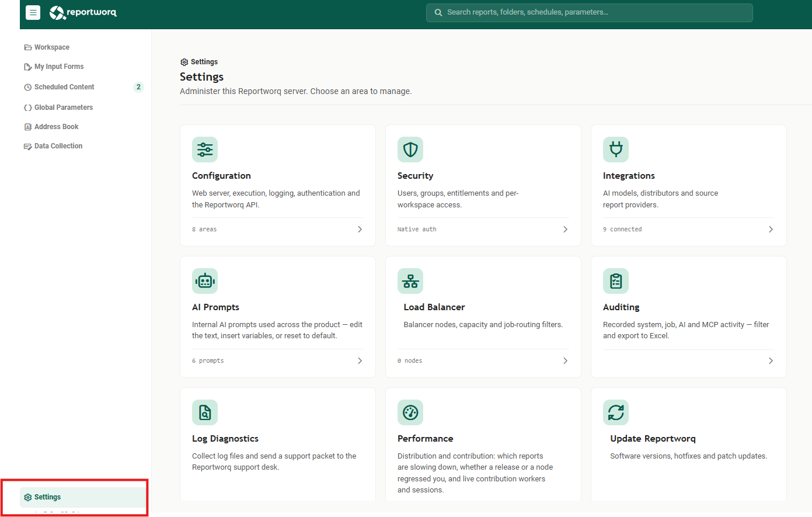Click the Scheduled Content clock icon
The image size is (812, 517).
pyautogui.click(x=27, y=87)
